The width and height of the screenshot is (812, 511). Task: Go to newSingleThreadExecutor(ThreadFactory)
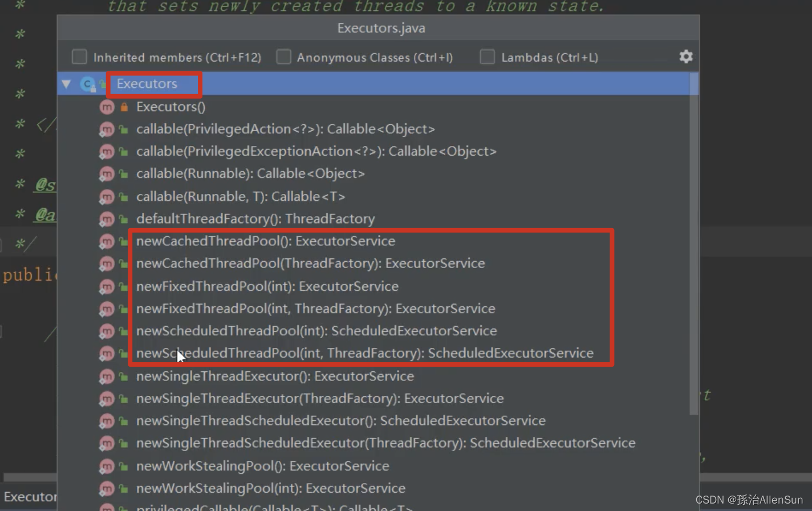point(320,398)
